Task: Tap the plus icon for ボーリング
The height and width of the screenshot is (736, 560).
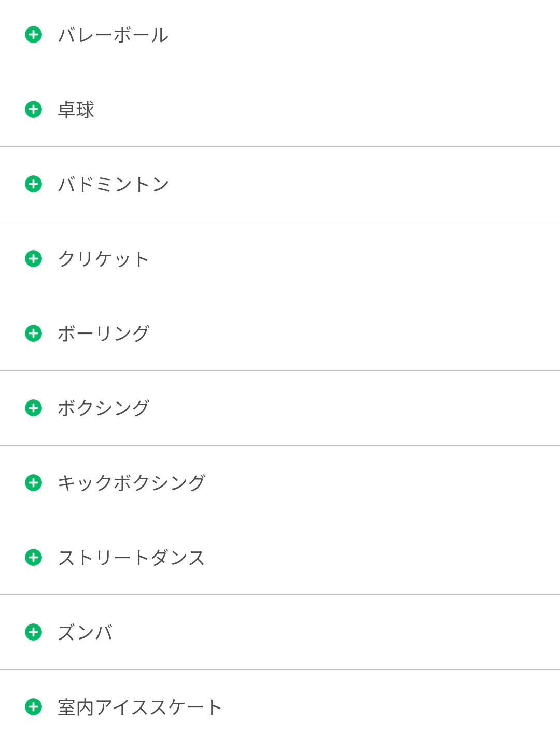Action: [33, 334]
